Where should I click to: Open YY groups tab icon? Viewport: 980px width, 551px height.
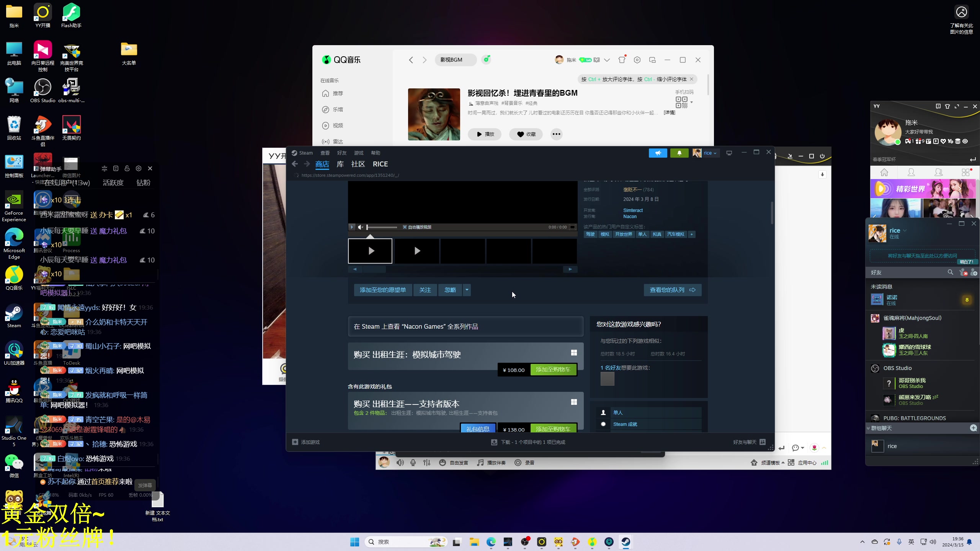pos(939,172)
